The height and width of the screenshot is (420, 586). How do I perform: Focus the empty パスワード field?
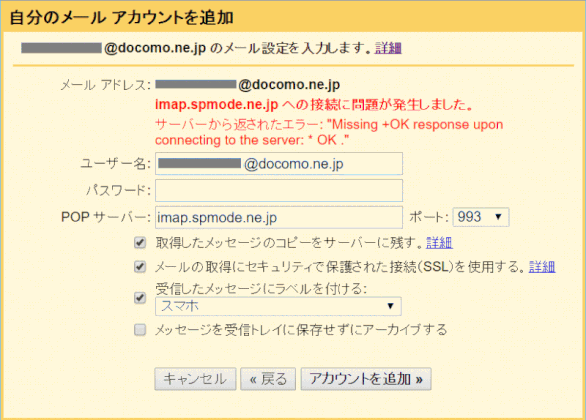[279, 191]
